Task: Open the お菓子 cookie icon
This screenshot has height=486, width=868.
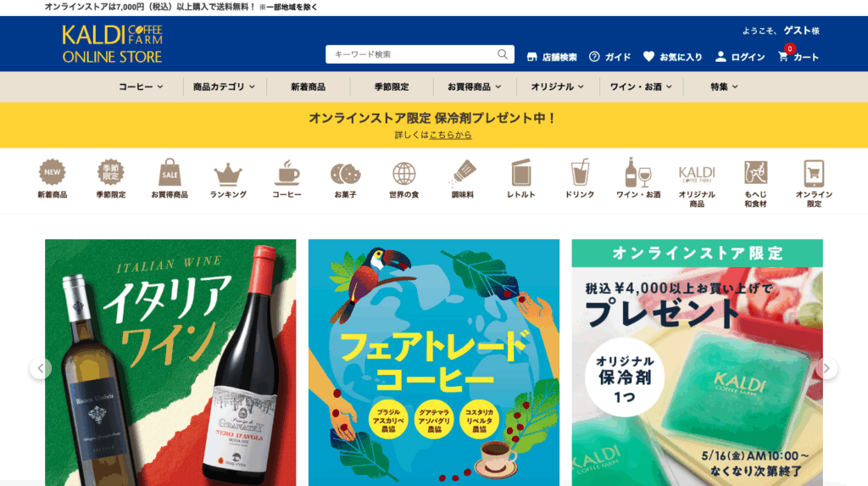Action: tap(346, 174)
